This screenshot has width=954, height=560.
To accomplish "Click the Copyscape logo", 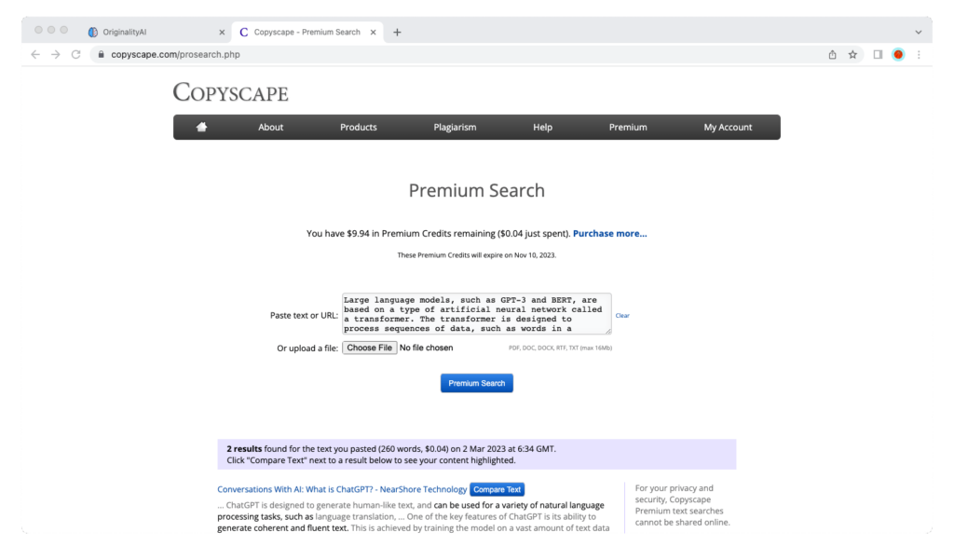I will (x=231, y=92).
